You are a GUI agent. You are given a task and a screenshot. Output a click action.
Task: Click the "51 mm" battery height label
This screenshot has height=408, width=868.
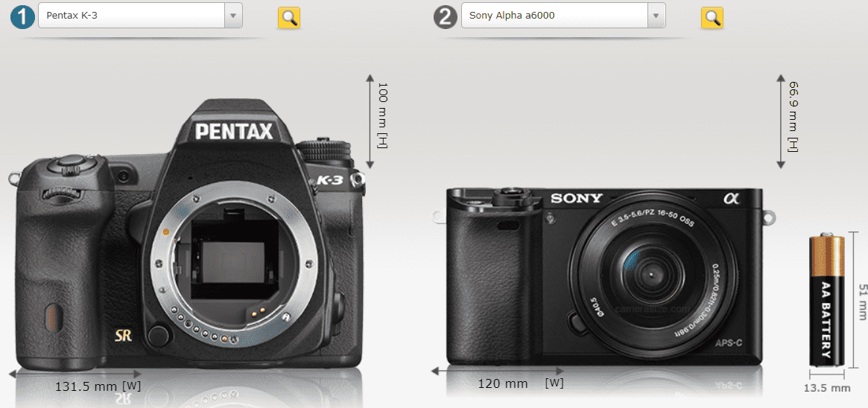(862, 302)
